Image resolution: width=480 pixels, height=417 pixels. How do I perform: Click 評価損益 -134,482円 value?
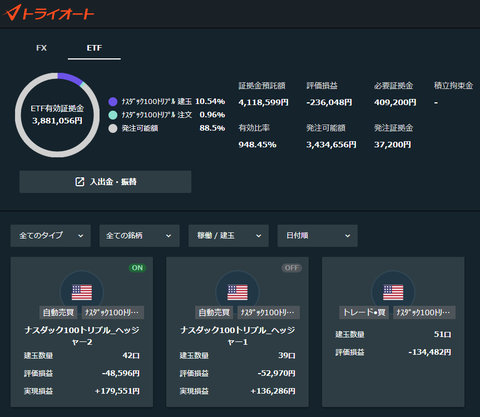[430, 352]
